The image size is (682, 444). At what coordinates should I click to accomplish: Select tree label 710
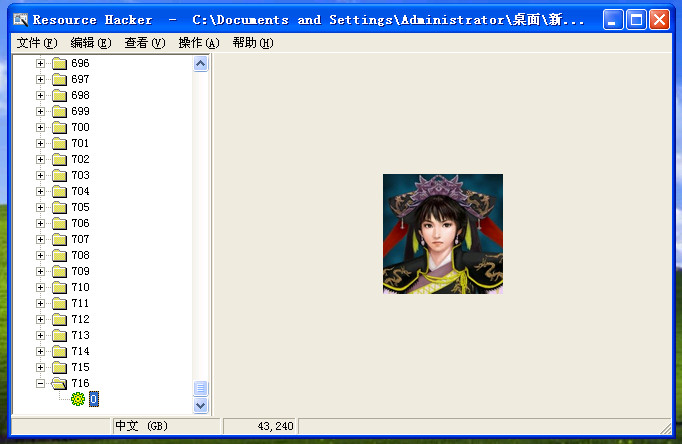pos(80,287)
